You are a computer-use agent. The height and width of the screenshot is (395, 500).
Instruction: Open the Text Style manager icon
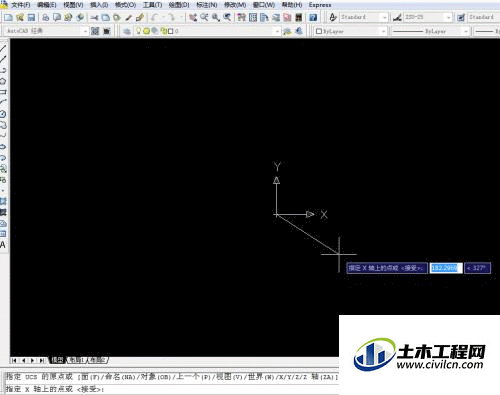(333, 17)
